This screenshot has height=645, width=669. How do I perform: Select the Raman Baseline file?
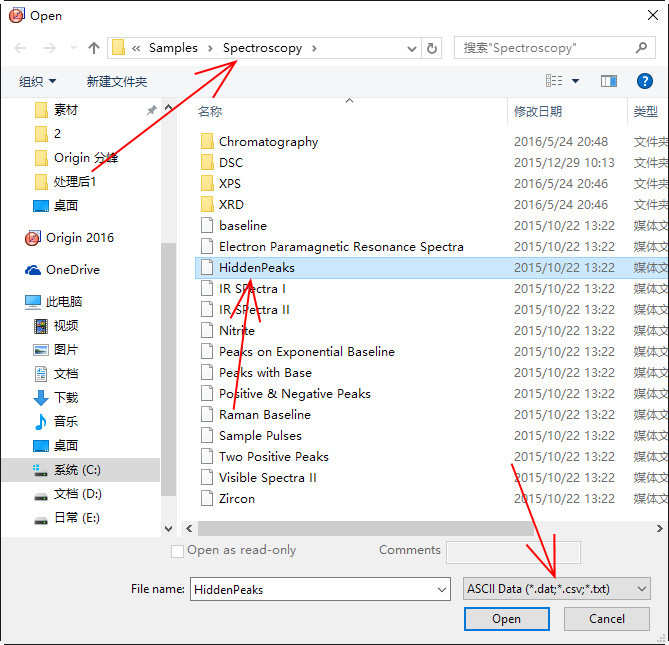264,415
